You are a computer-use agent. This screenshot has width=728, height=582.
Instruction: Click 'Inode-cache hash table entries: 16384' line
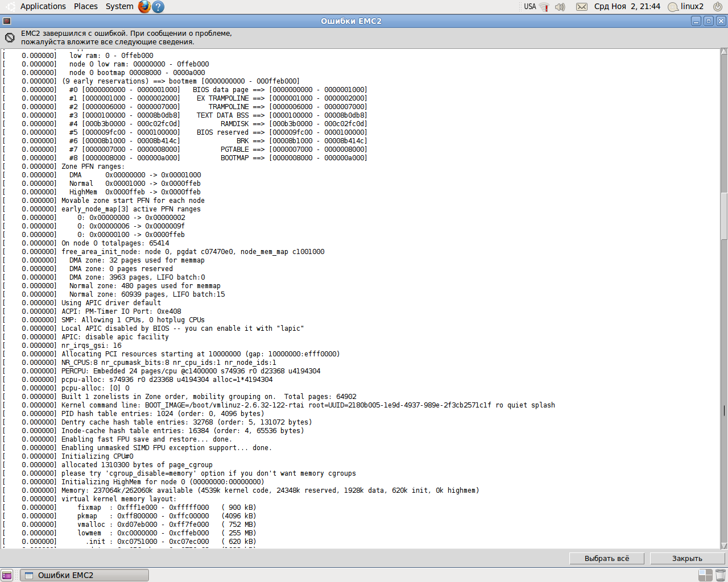[x=183, y=431]
